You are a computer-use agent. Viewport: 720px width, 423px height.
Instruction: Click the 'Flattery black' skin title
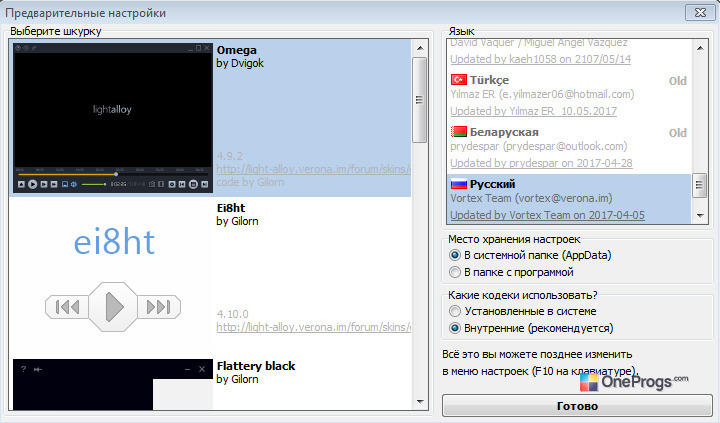coord(256,366)
